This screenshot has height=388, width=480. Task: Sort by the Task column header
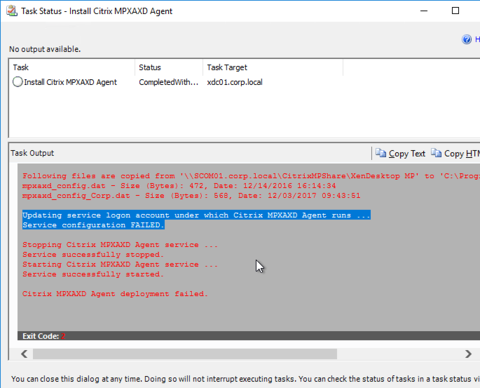pyautogui.click(x=21, y=67)
